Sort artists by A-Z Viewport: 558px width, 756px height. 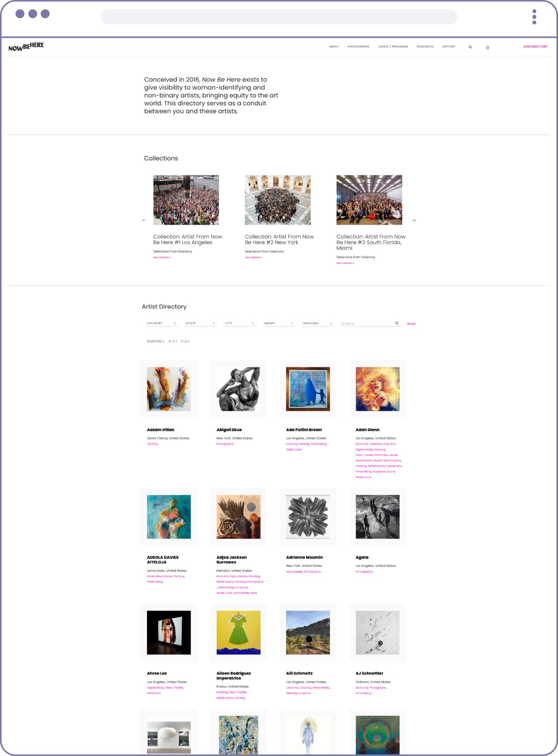(x=172, y=342)
